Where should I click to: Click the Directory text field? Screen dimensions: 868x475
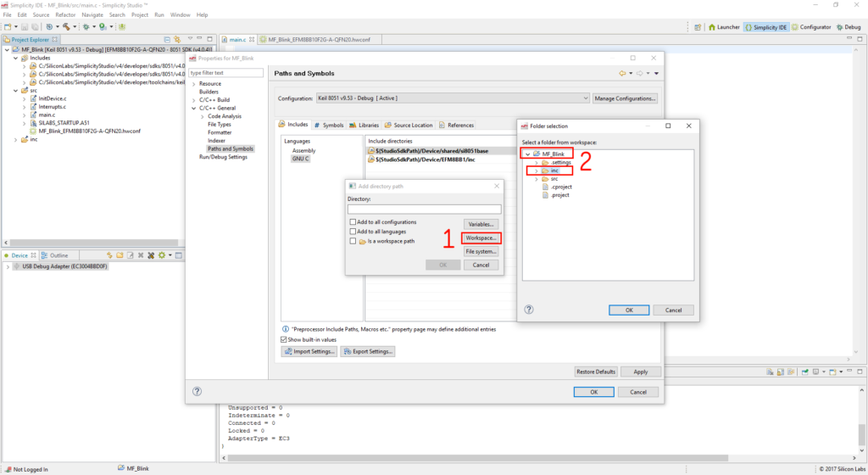coord(424,209)
